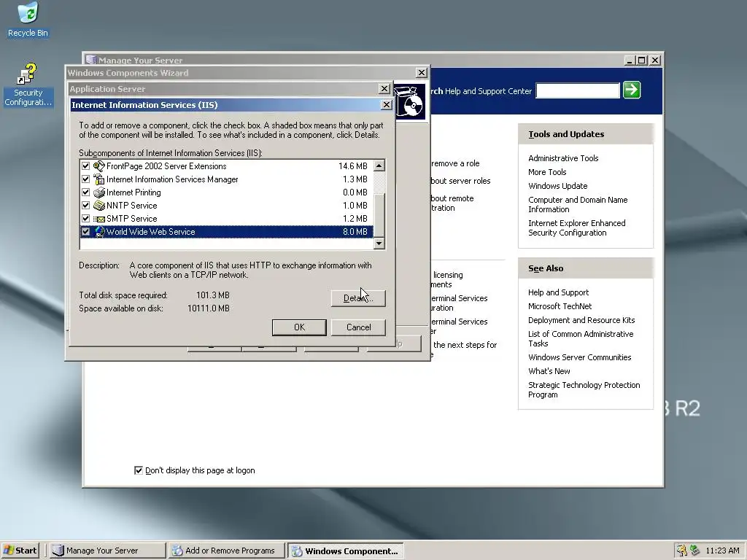Switch to Add or Remove Programs taskbar button
Screen dimensions: 747x560
[x=227, y=551]
